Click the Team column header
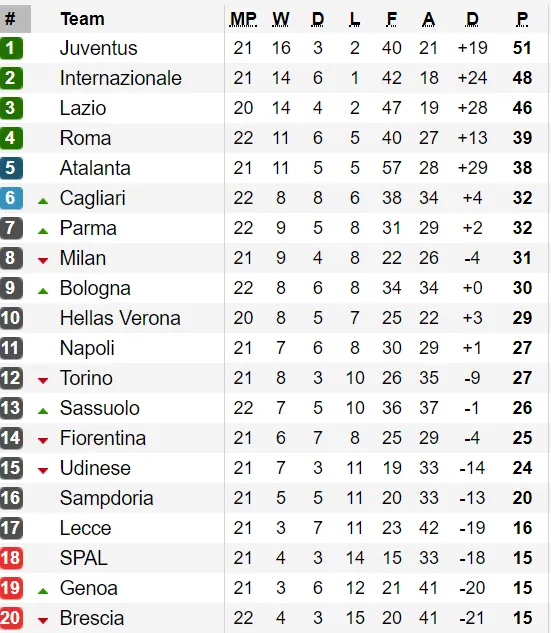The image size is (551, 633). [x=82, y=19]
